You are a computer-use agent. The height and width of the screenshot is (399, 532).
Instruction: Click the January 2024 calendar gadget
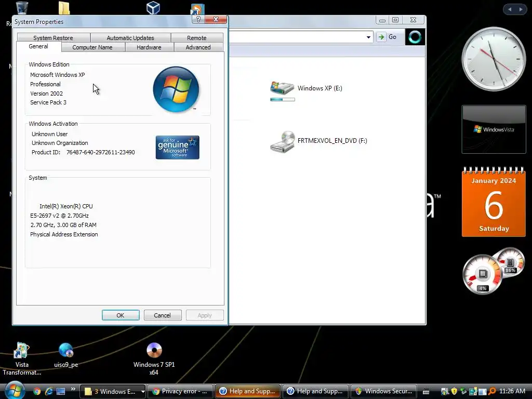[494, 202]
